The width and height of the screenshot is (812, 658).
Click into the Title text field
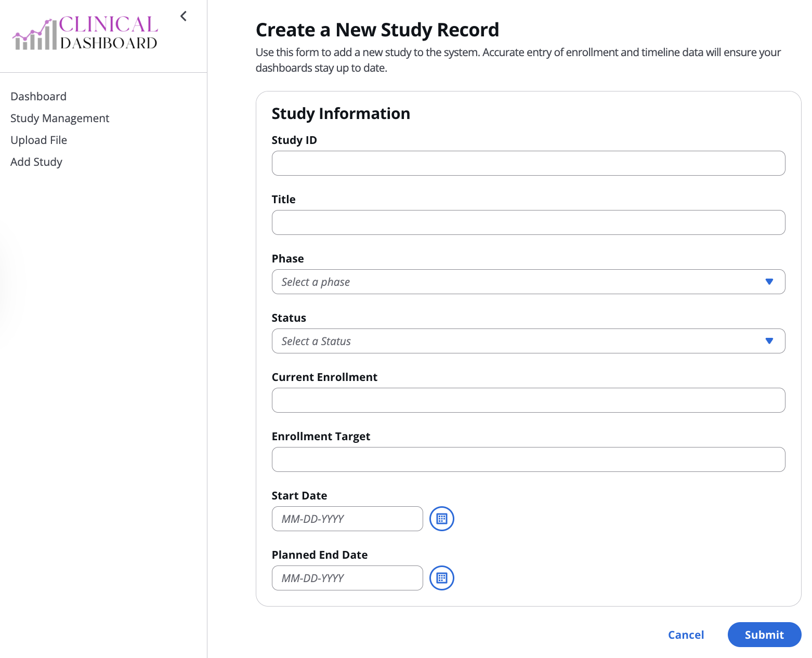click(x=528, y=222)
